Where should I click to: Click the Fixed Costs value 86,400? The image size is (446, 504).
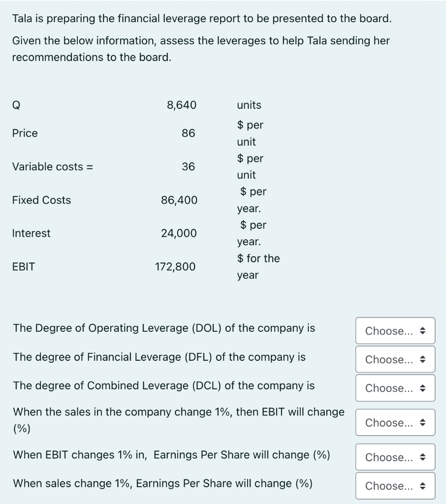181,200
